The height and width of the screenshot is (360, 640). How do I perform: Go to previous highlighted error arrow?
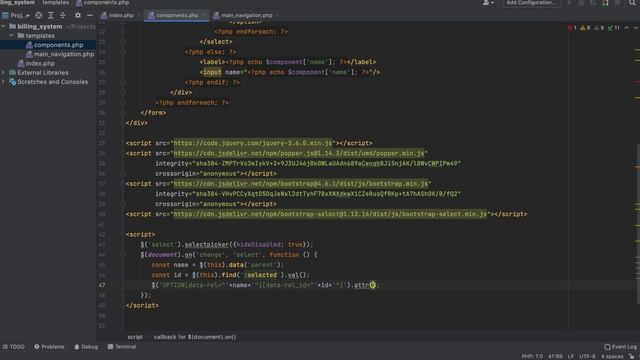[x=627, y=28]
